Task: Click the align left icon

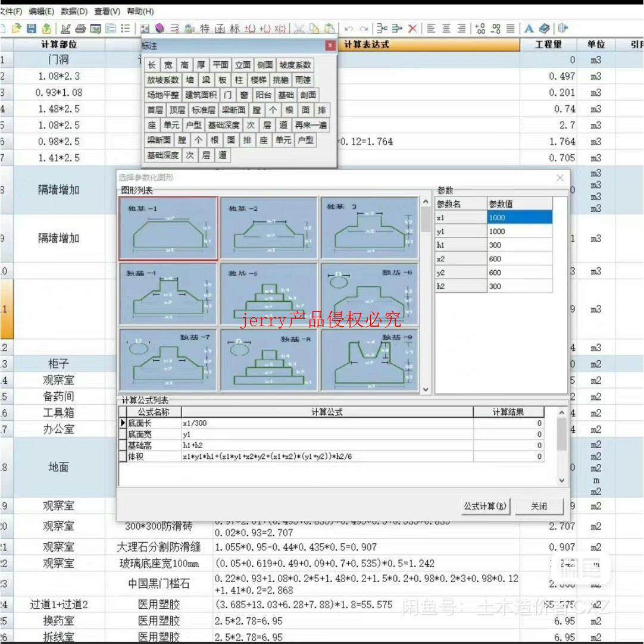Action: point(432,29)
